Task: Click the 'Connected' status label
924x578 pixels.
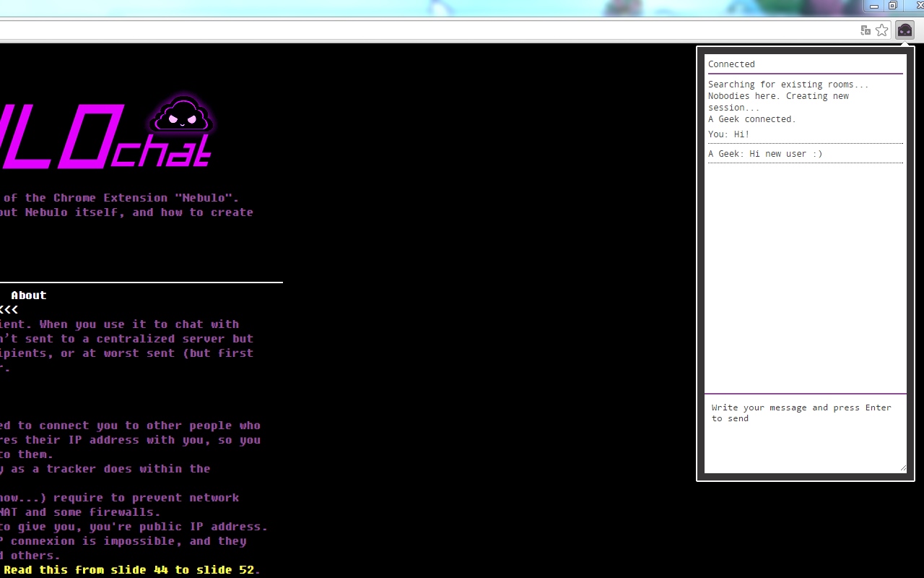Action: (731, 64)
